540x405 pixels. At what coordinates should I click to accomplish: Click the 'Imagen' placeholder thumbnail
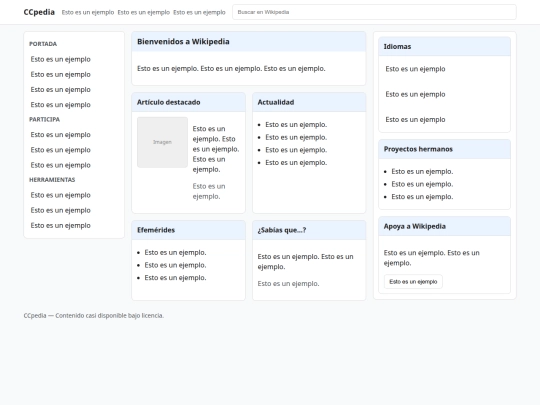tap(162, 142)
